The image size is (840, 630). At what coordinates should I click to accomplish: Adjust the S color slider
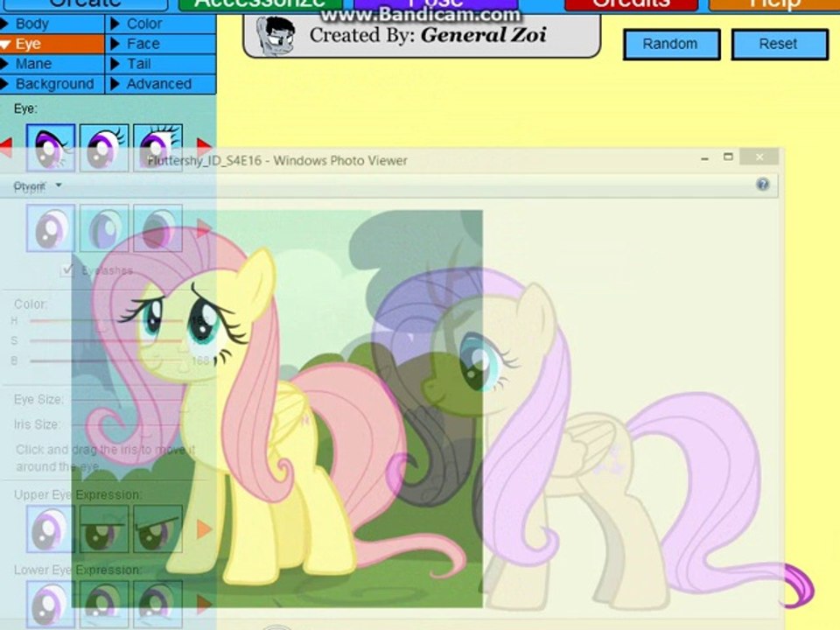coord(106,340)
